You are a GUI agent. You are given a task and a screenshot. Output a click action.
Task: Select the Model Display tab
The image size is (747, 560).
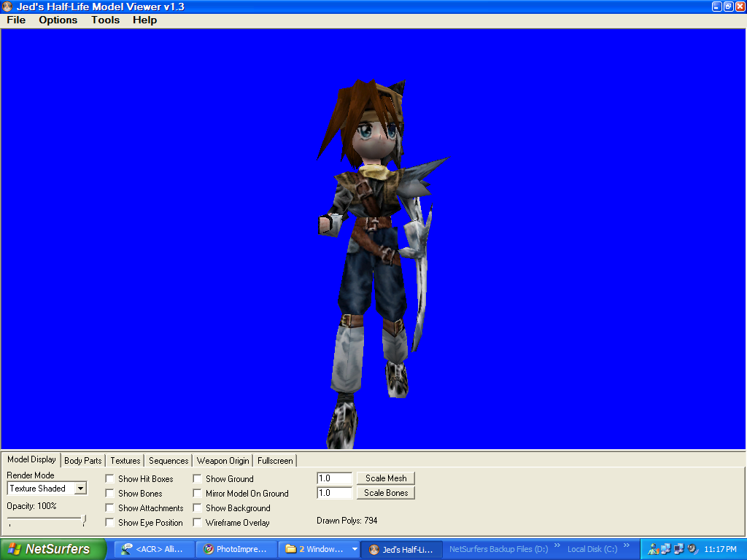point(31,459)
